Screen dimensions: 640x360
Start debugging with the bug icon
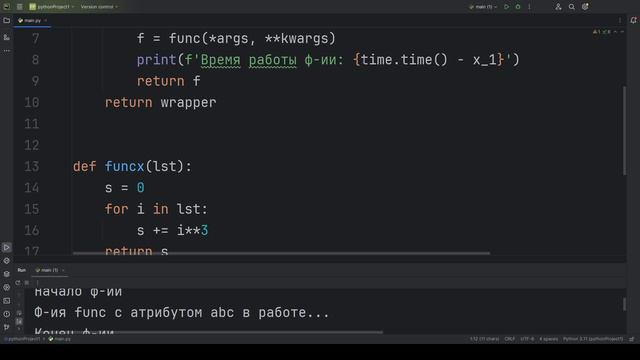[518, 7]
